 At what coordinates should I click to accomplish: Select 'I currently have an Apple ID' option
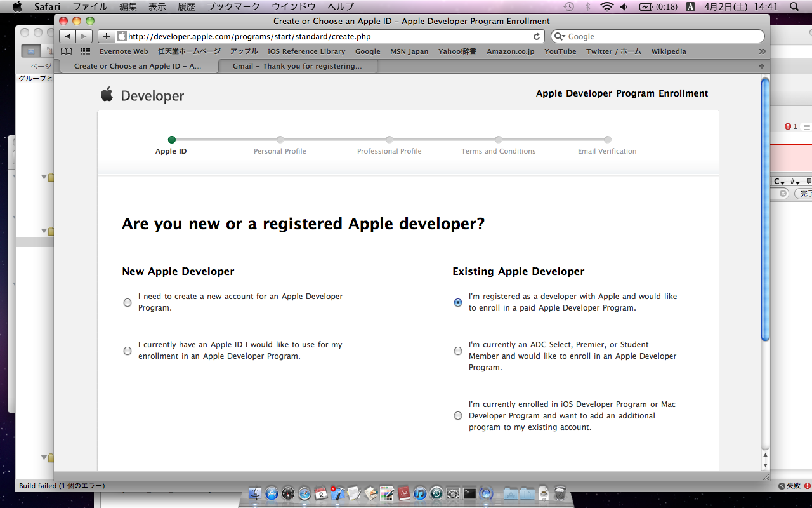(x=128, y=351)
